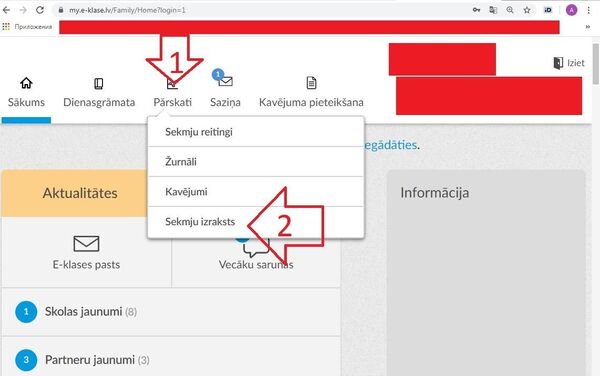Screen dimensions: 600x376
Task: Open E-klases pasts envelope icon
Action: tap(86, 243)
